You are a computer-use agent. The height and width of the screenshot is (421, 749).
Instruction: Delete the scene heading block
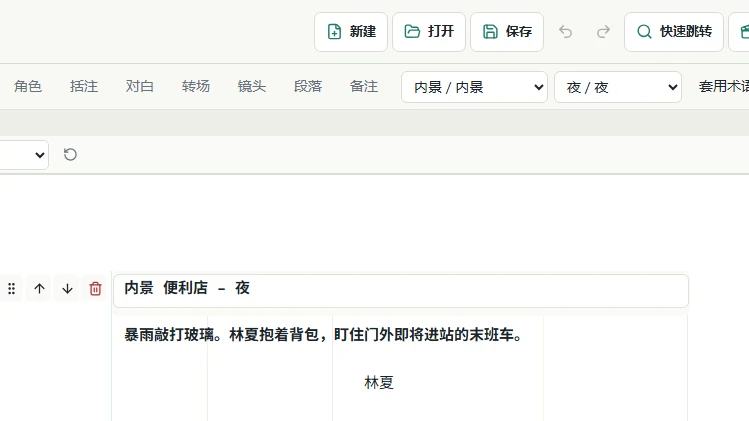click(x=95, y=288)
